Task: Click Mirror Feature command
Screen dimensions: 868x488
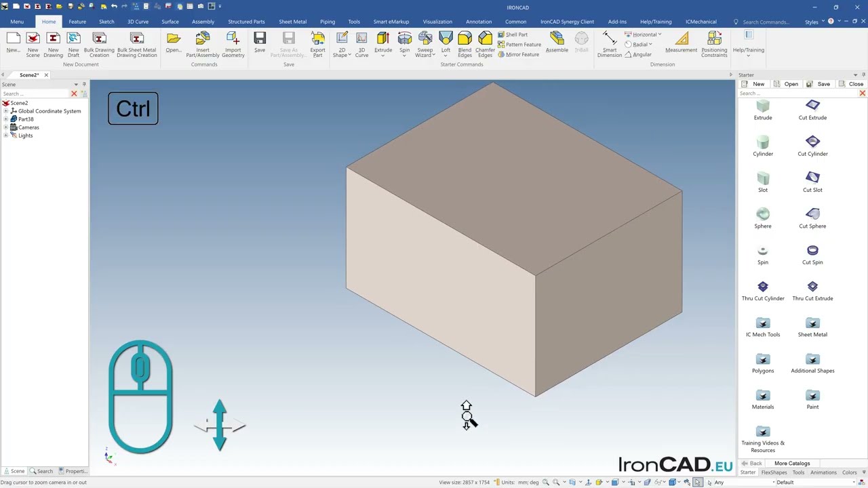Action: click(519, 54)
